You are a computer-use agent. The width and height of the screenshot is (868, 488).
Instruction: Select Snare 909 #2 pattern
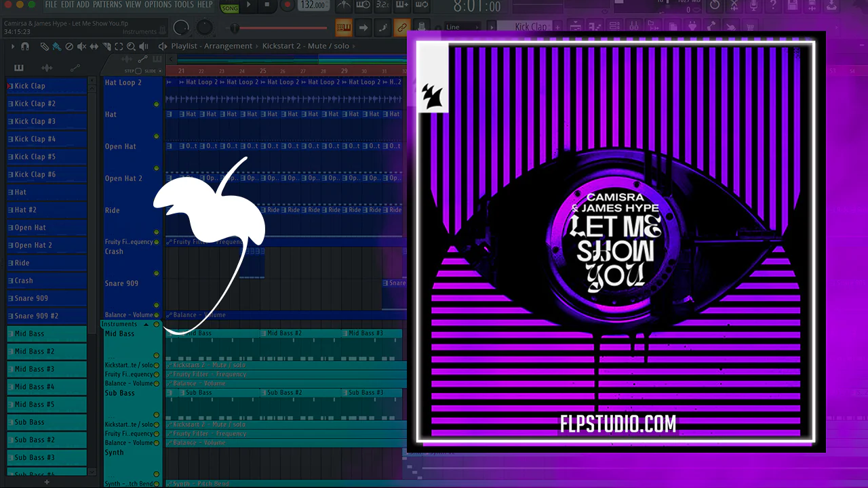47,316
